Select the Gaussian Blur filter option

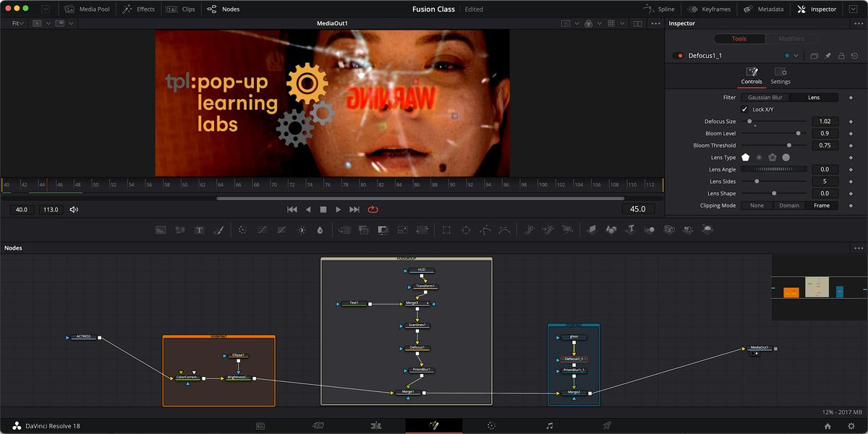tap(765, 97)
